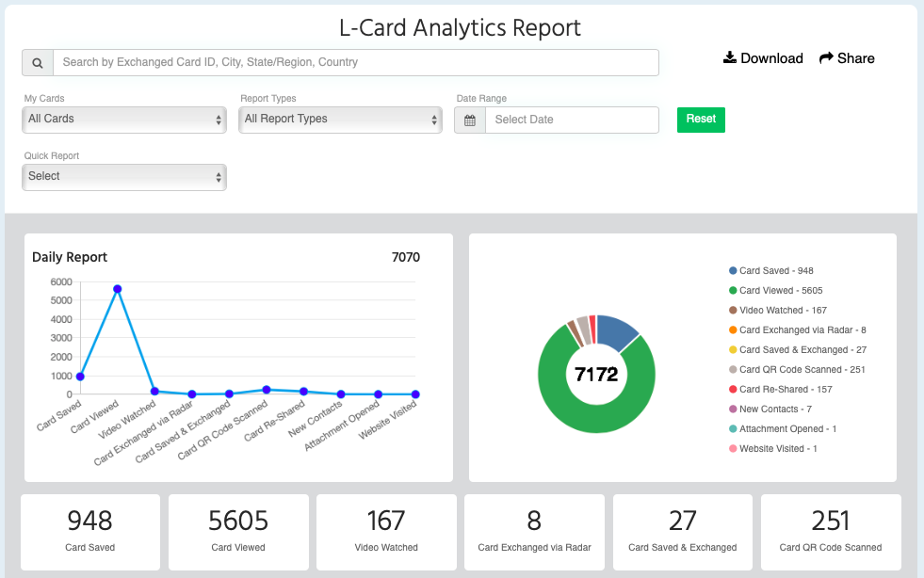924x578 pixels.
Task: Click the Card QR Code Scanned chart point
Action: [267, 390]
